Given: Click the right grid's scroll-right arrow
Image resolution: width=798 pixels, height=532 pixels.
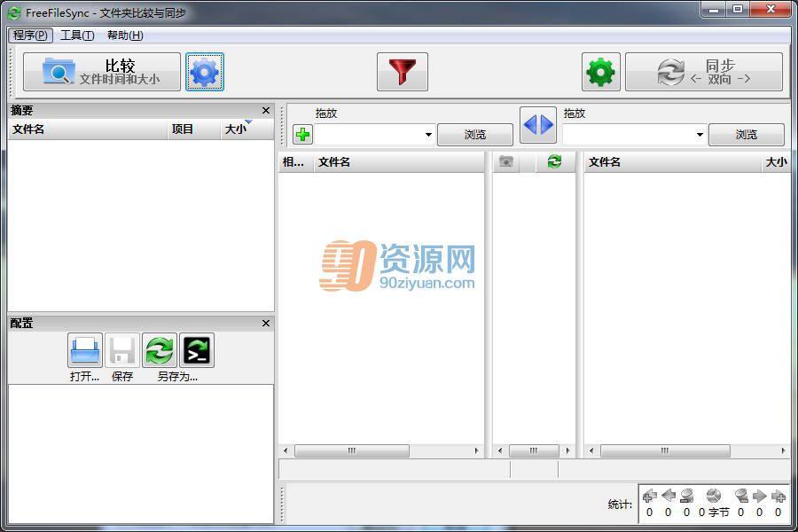Looking at the screenshot, I should pos(783,450).
